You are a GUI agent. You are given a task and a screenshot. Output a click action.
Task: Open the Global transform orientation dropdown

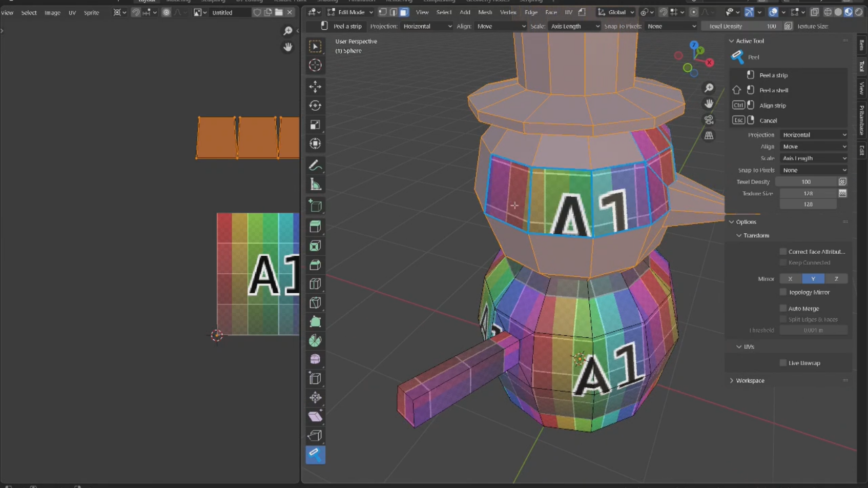pos(616,12)
